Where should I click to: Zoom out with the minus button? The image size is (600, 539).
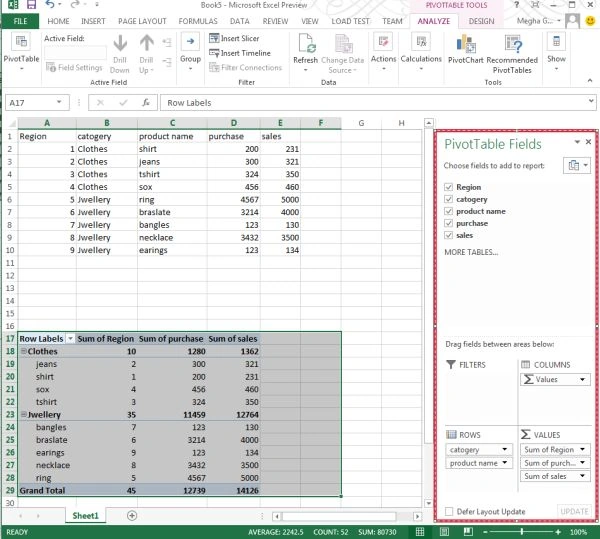pos(485,532)
